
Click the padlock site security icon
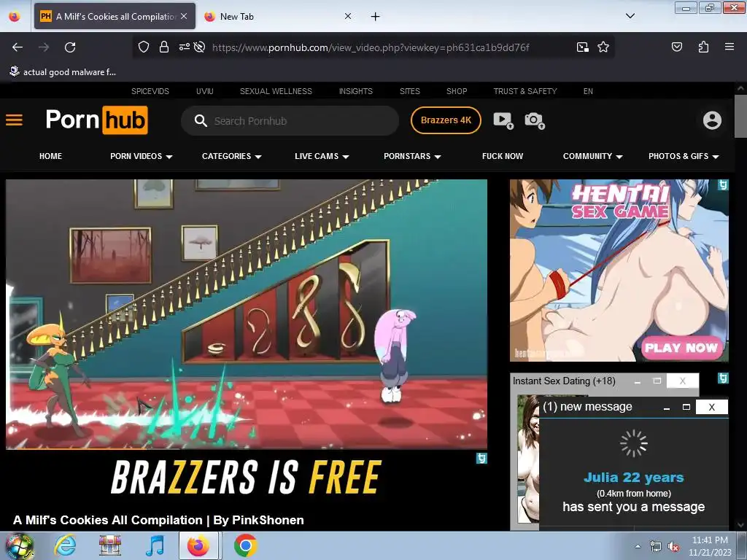point(164,47)
